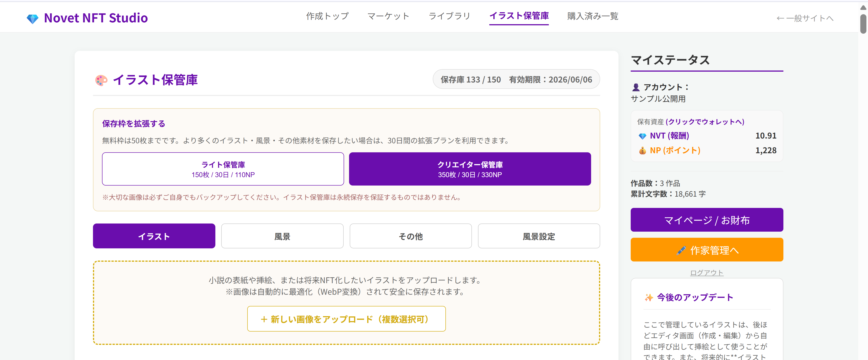This screenshot has height=360, width=868.
Task: Switch to the 風景 tab
Action: pos(282,236)
